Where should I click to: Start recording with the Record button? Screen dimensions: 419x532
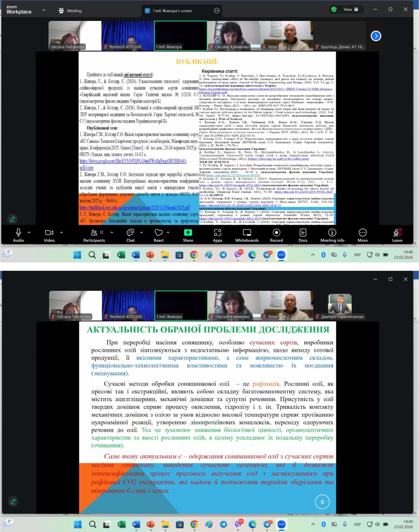276,235
